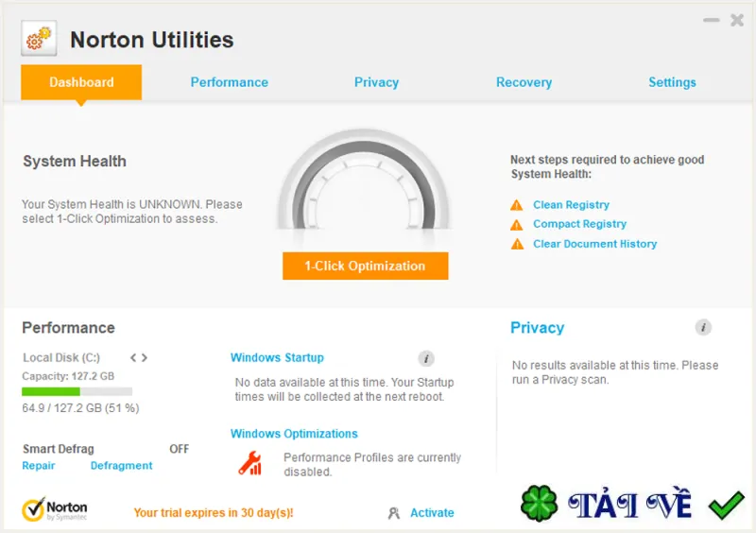Show previous disk with left arrow

point(133,358)
